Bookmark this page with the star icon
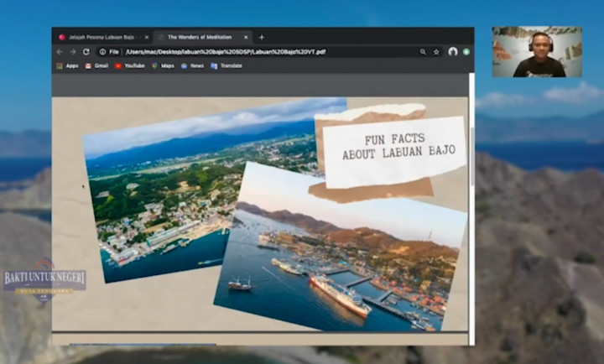The height and width of the screenshot is (364, 604). coord(436,51)
